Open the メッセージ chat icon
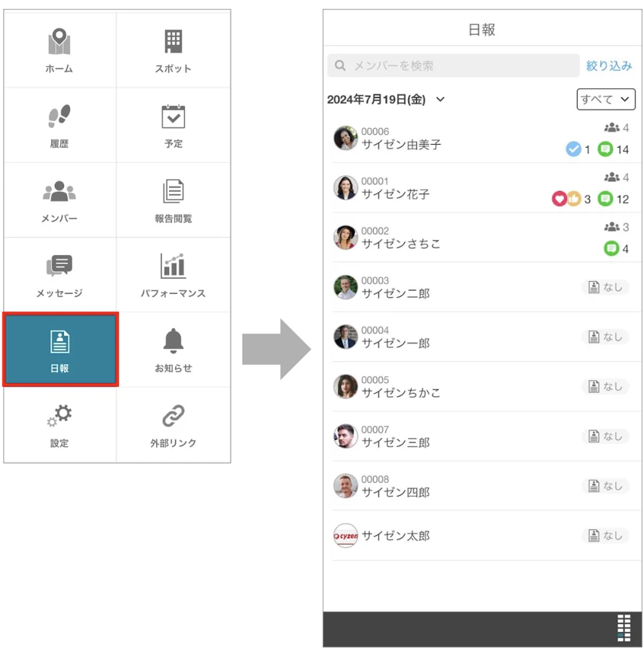Viewport: 644px width, 655px height. point(59,266)
